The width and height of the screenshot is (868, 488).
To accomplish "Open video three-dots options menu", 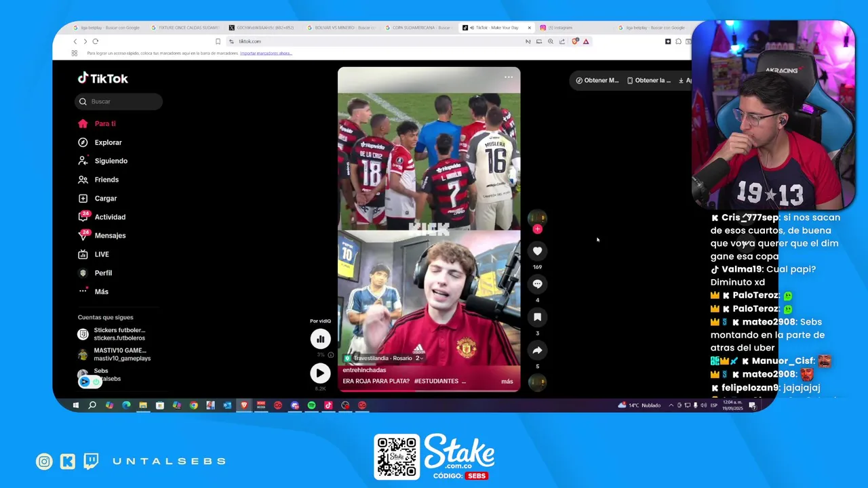I will (509, 77).
